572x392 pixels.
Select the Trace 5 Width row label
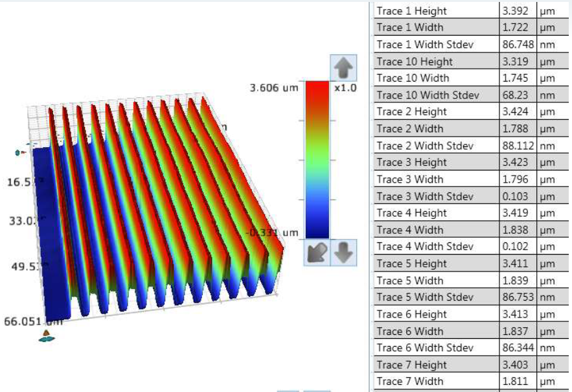pyautogui.click(x=410, y=281)
